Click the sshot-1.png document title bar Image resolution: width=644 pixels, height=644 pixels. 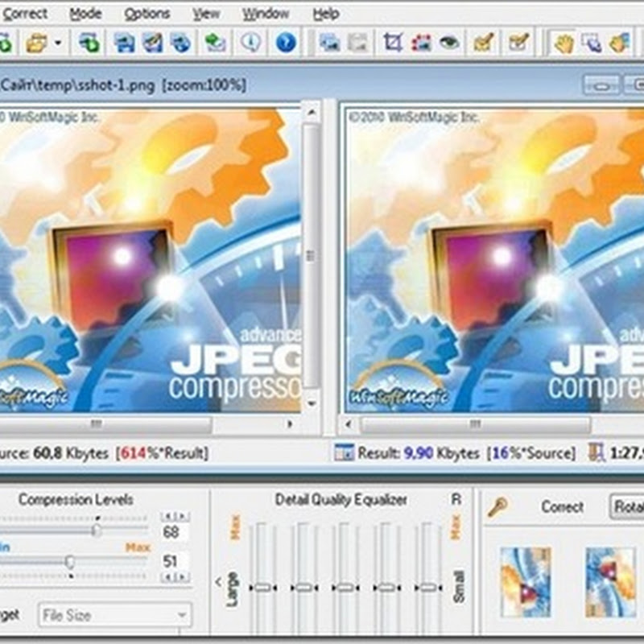click(322, 85)
